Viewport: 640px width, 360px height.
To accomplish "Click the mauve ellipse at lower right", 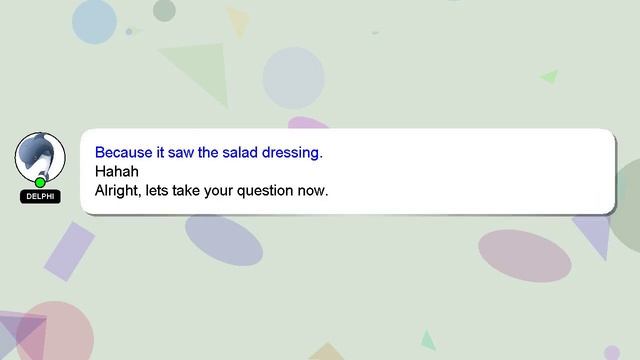I will point(524,256).
